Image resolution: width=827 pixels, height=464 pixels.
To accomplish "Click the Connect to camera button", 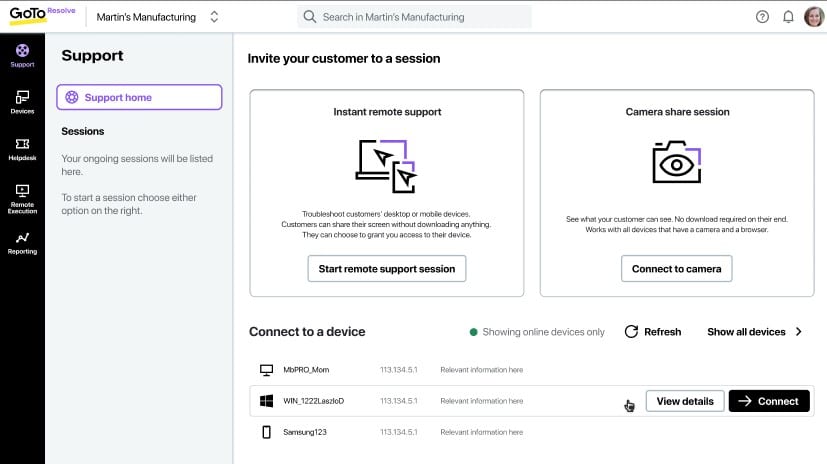I will click(x=676, y=269).
